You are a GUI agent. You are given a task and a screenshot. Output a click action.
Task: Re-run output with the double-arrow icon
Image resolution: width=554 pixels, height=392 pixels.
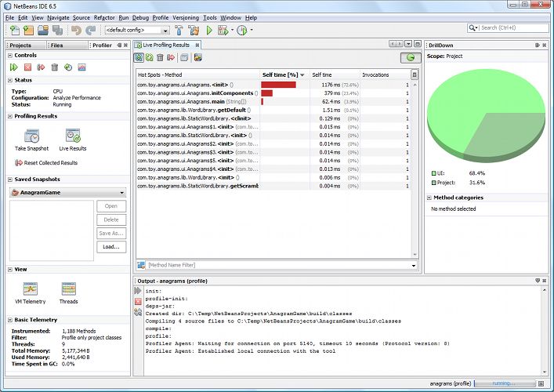tap(138, 291)
